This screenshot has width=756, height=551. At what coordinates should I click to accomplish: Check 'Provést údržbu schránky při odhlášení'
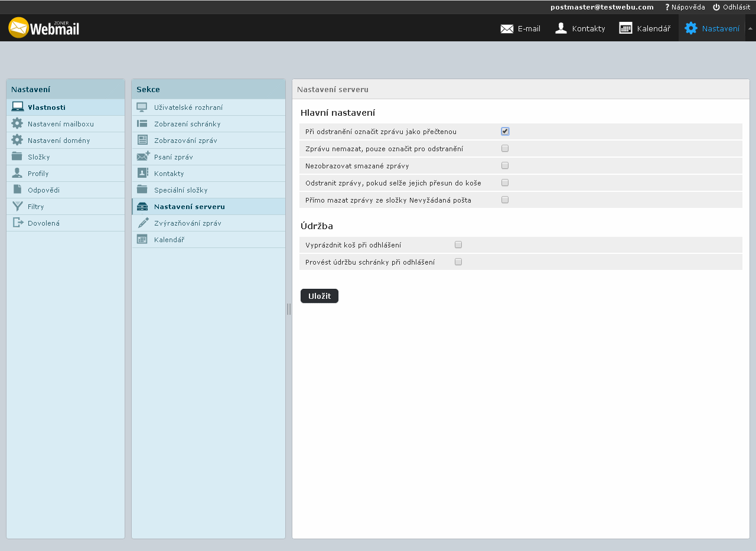pyautogui.click(x=458, y=262)
